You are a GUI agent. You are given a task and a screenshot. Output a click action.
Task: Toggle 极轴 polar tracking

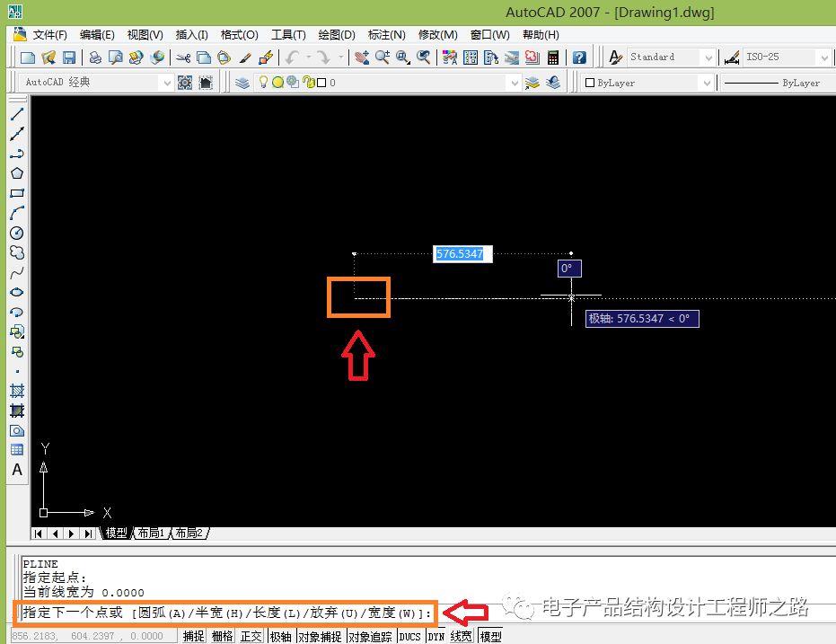280,636
